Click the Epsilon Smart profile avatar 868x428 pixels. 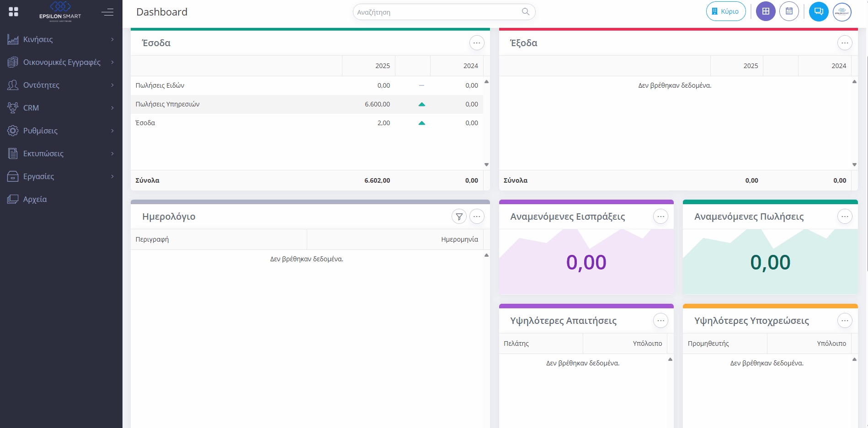click(x=842, y=12)
